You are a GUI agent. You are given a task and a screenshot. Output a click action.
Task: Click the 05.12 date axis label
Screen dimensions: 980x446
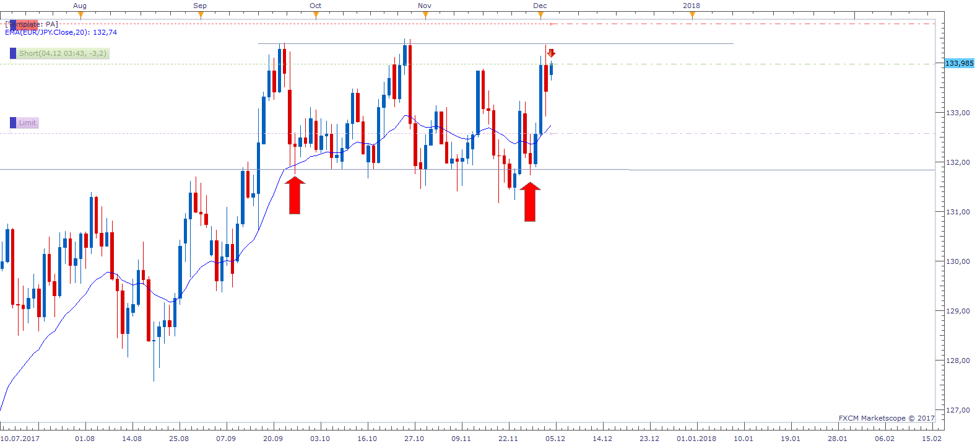[555, 439]
